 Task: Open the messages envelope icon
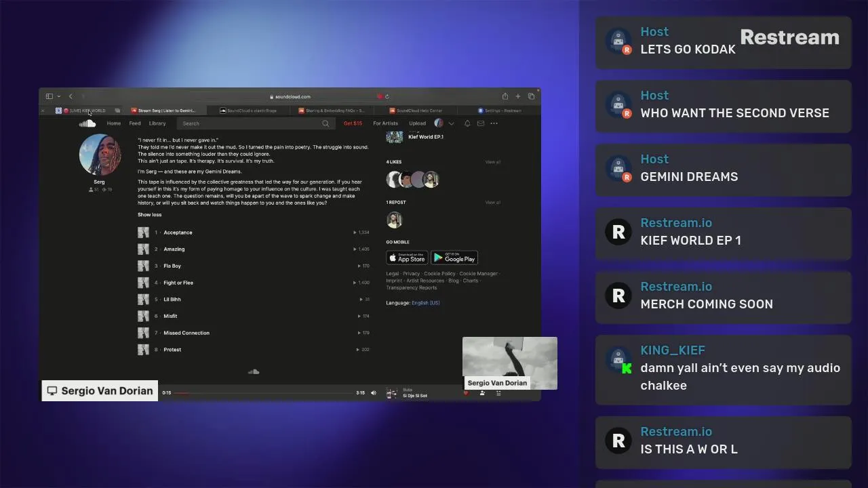click(481, 123)
